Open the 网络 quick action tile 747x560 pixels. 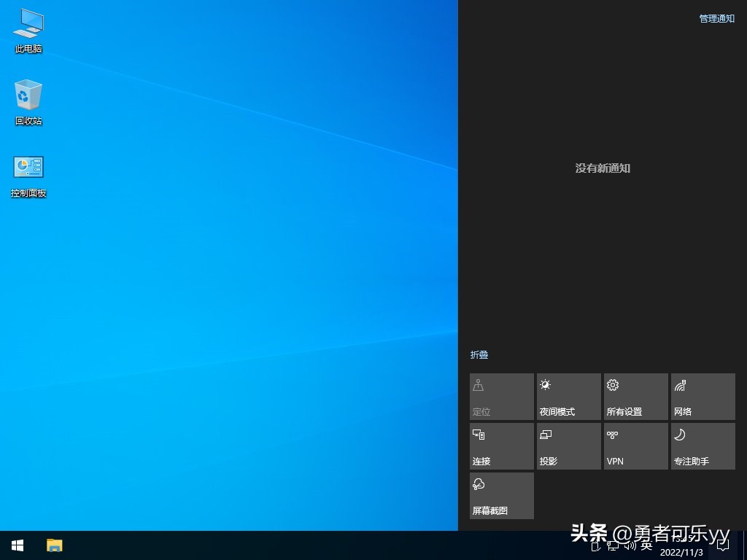tap(702, 396)
